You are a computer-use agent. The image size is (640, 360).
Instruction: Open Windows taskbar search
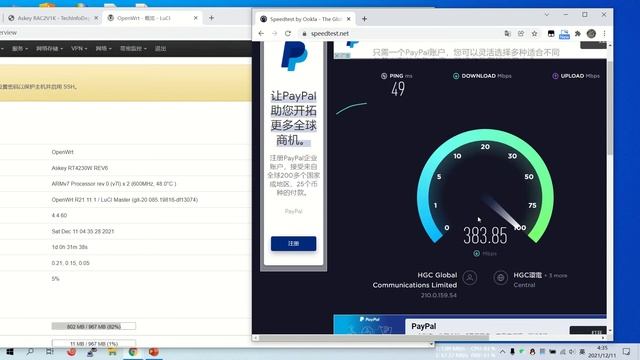pyautogui.click(x=30, y=352)
